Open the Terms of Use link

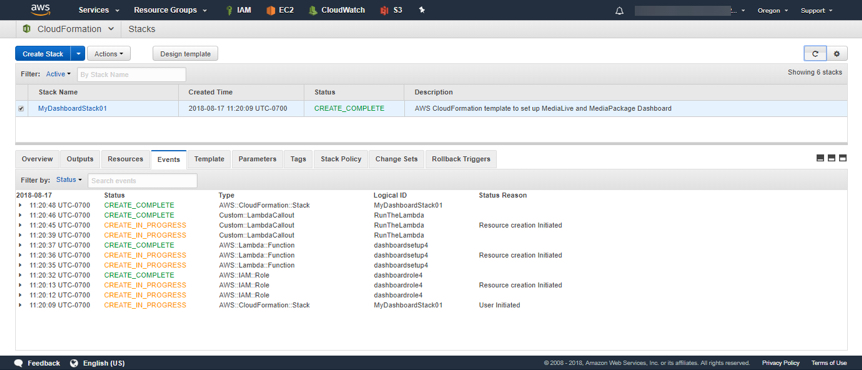click(x=829, y=363)
